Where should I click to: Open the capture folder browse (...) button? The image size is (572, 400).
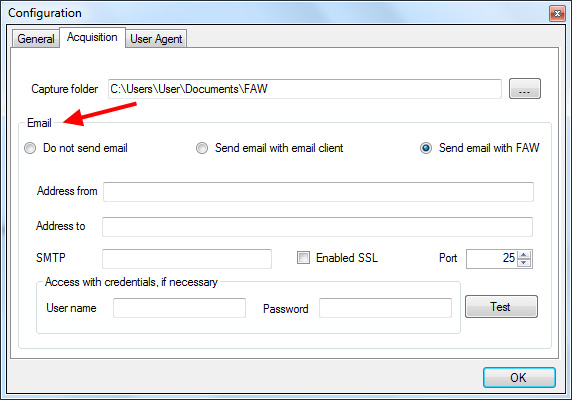525,89
